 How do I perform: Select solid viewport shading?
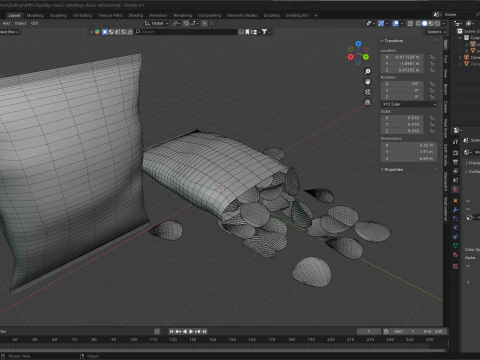click(x=424, y=23)
